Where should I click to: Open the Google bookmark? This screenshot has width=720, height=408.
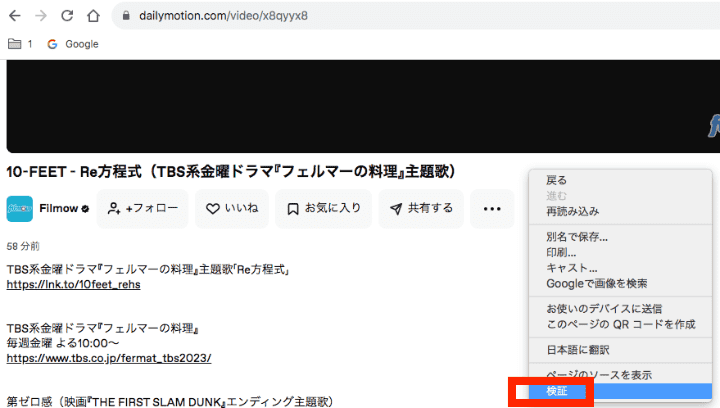[x=73, y=44]
